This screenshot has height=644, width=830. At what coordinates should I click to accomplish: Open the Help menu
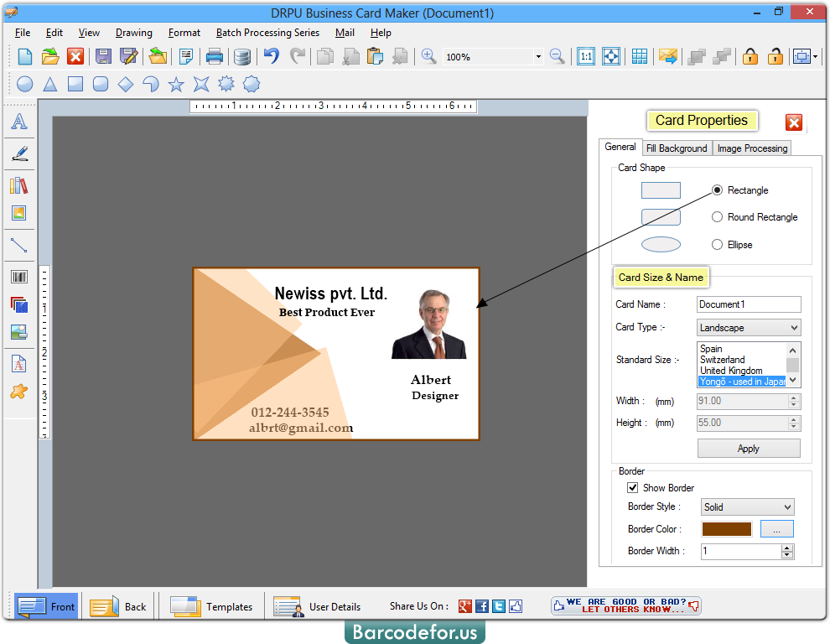[x=381, y=33]
